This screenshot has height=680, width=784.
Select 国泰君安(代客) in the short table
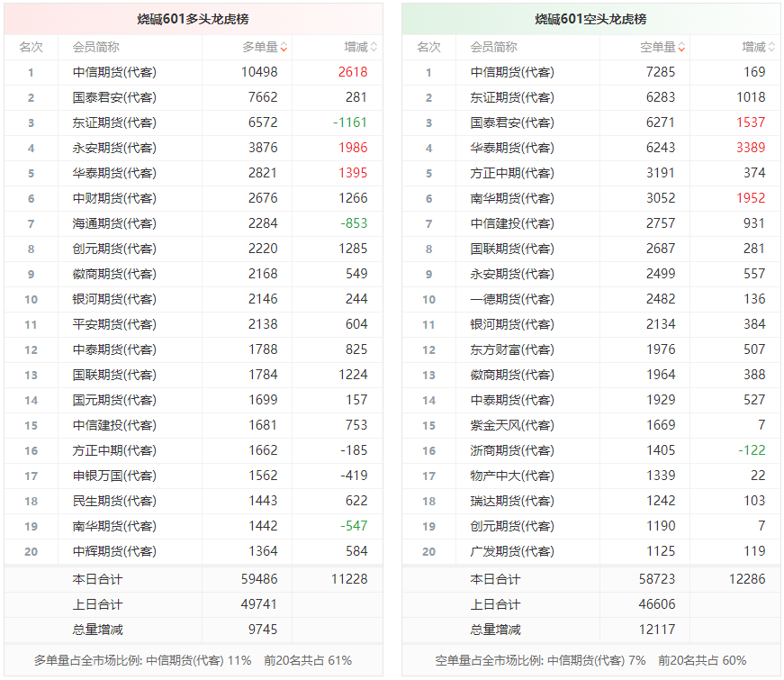[x=512, y=122]
